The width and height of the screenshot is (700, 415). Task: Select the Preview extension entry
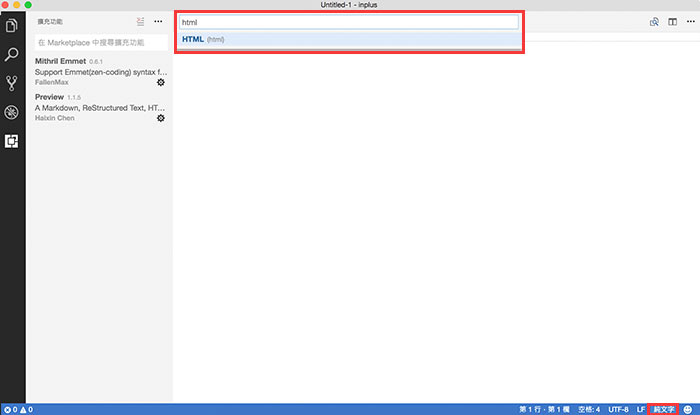(x=101, y=108)
